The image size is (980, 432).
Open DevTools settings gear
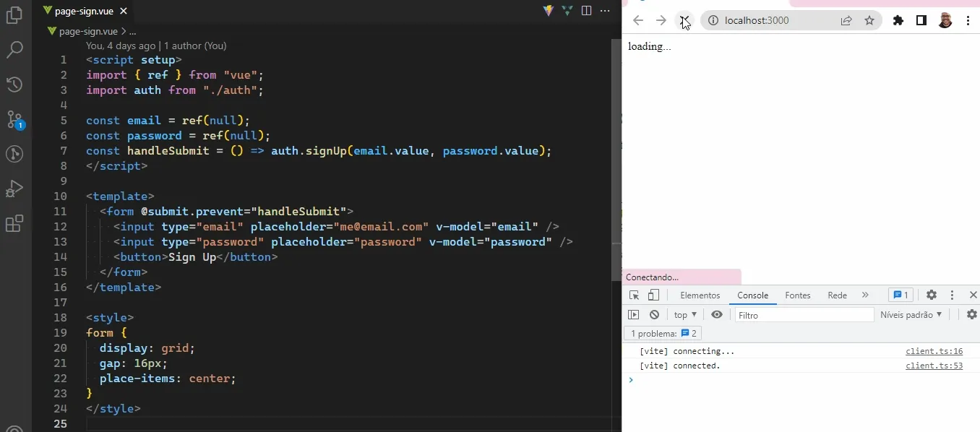pos(932,295)
